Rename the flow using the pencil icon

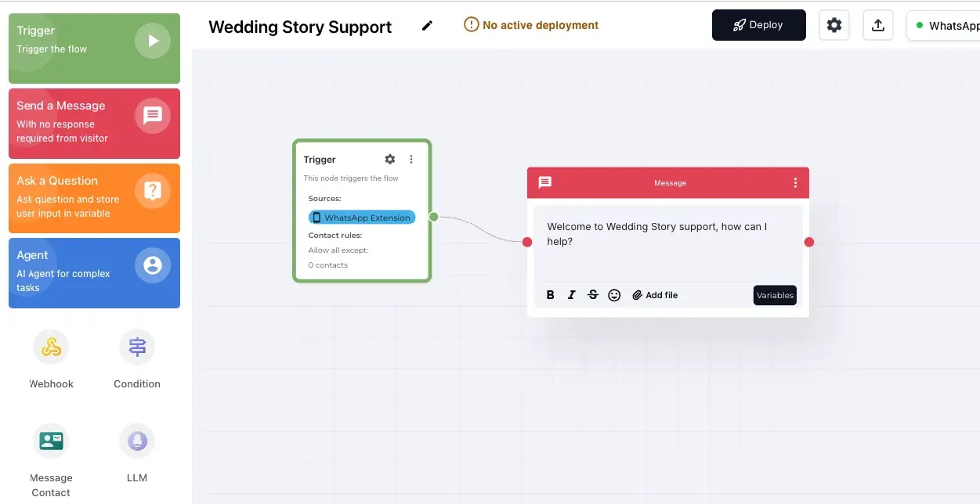(427, 26)
